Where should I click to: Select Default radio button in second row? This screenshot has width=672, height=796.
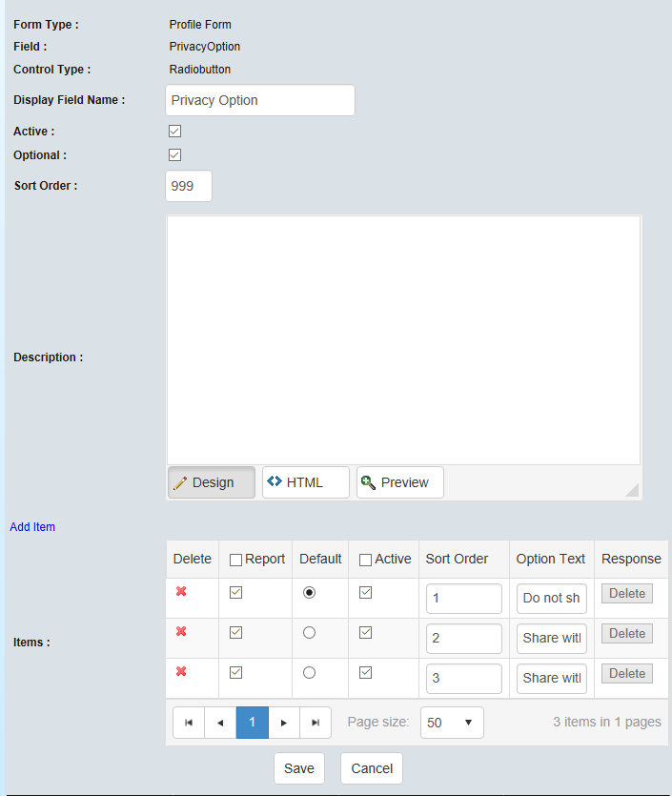[x=309, y=632]
